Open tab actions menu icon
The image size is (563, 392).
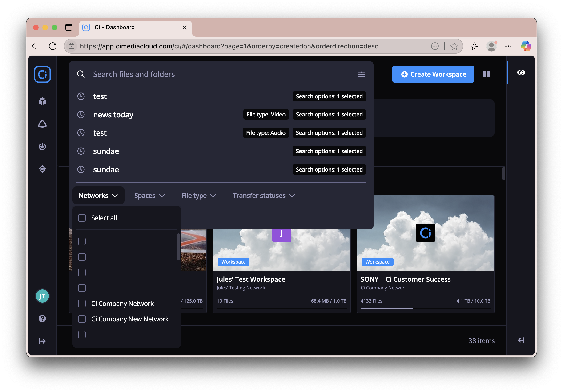click(x=69, y=27)
